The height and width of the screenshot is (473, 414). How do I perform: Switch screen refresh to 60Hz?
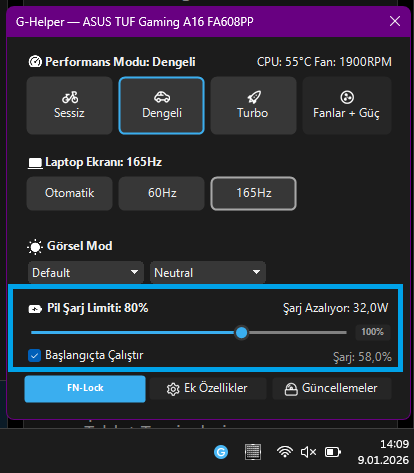click(162, 193)
